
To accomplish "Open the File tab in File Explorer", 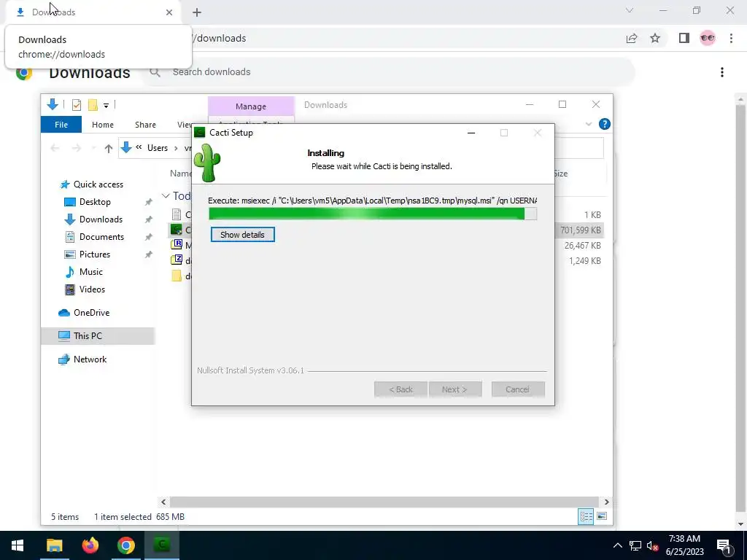I will [x=61, y=125].
